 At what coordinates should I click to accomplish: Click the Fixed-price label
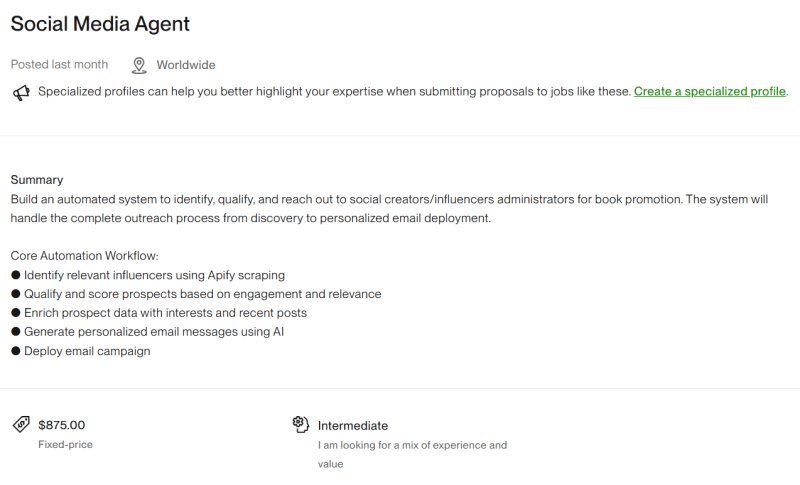[x=65, y=445]
